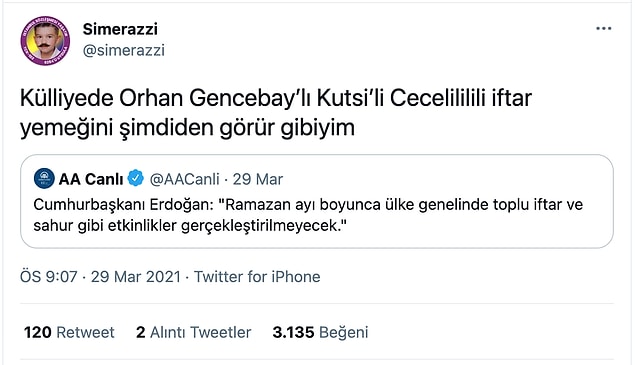The image size is (635, 365).
Task: Open the Twitter for iPhone source link
Action: point(257,277)
